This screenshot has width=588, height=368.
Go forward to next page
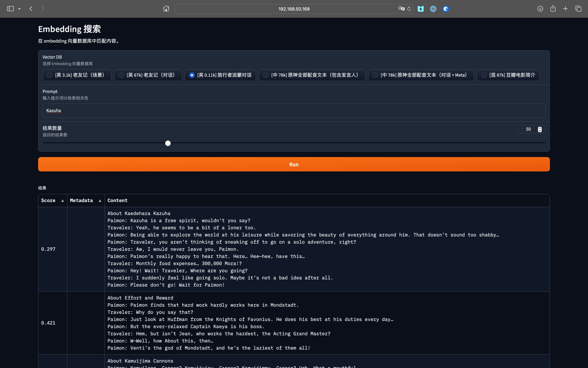[x=43, y=9]
